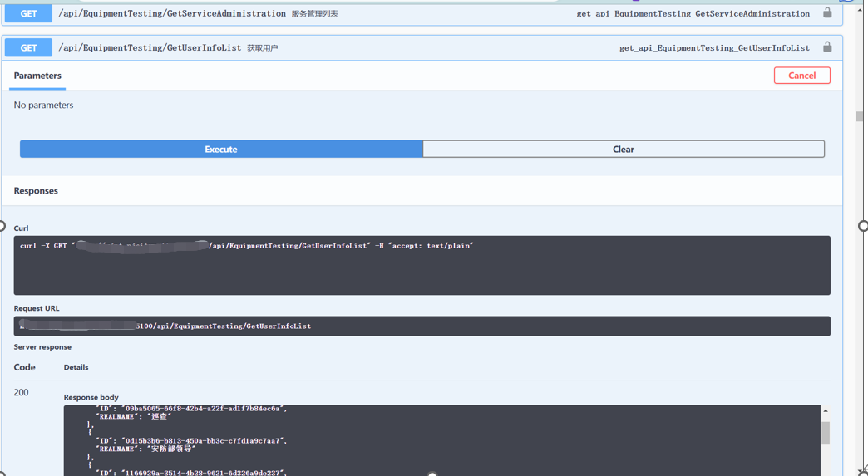Collapse the GET GetUserInfoList endpoint header
The height and width of the screenshot is (476, 868).
click(422, 47)
